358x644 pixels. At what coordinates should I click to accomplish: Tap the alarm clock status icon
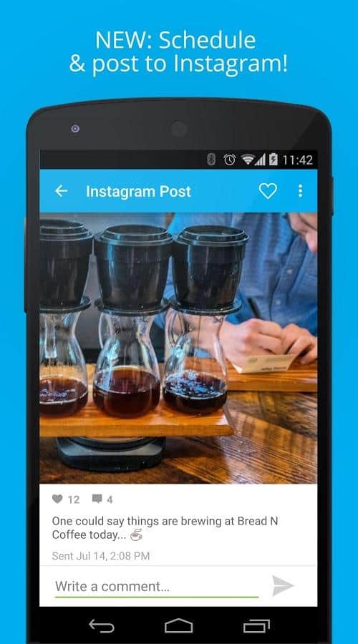229,160
